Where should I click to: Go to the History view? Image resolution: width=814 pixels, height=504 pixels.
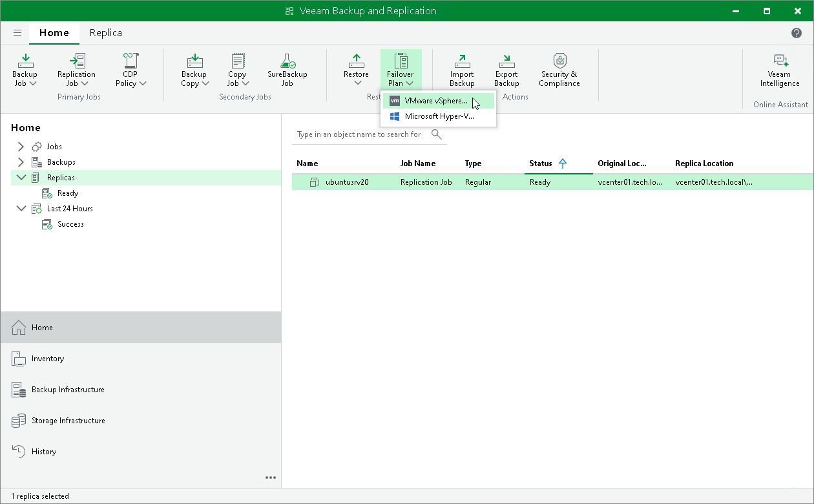(x=141, y=452)
